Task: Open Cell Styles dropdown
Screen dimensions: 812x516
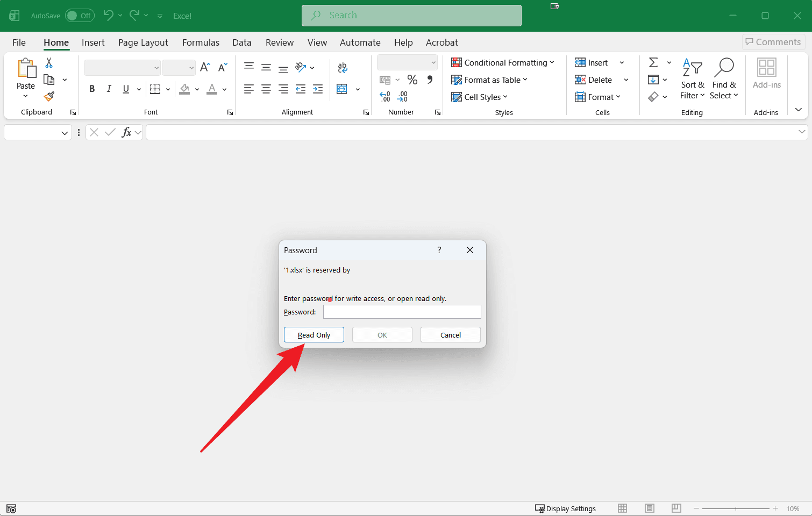Action: pyautogui.click(x=479, y=97)
